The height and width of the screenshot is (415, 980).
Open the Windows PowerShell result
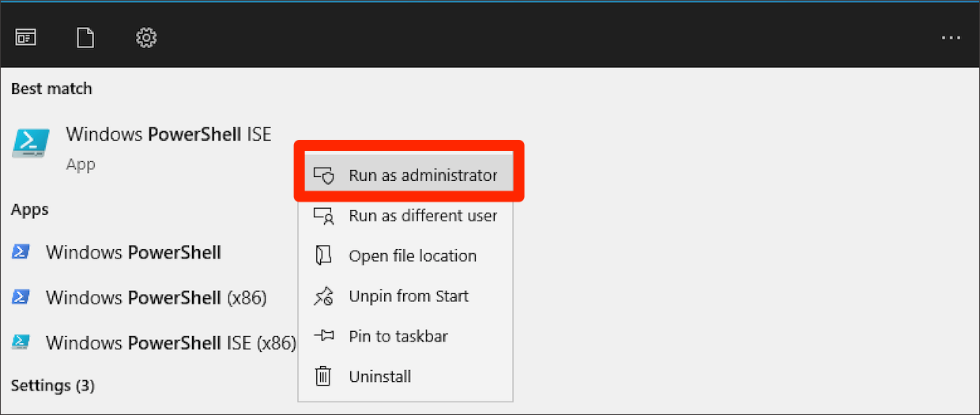click(x=134, y=253)
